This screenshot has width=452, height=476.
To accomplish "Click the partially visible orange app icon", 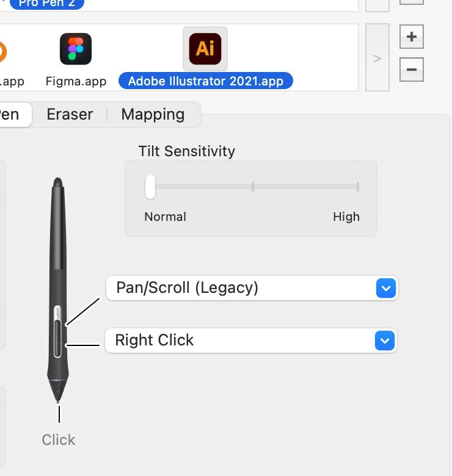I will click(x=2, y=51).
